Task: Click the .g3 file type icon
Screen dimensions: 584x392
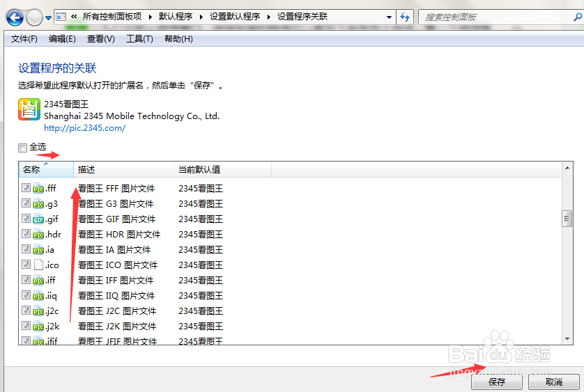Action: coord(38,203)
